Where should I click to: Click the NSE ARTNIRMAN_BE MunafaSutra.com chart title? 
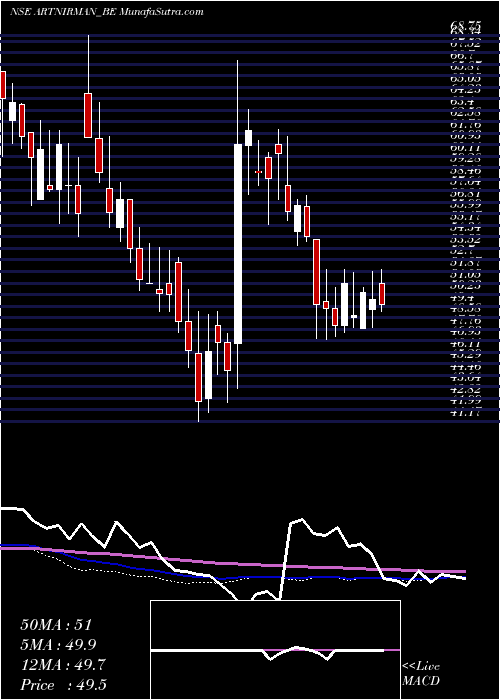tap(107, 12)
